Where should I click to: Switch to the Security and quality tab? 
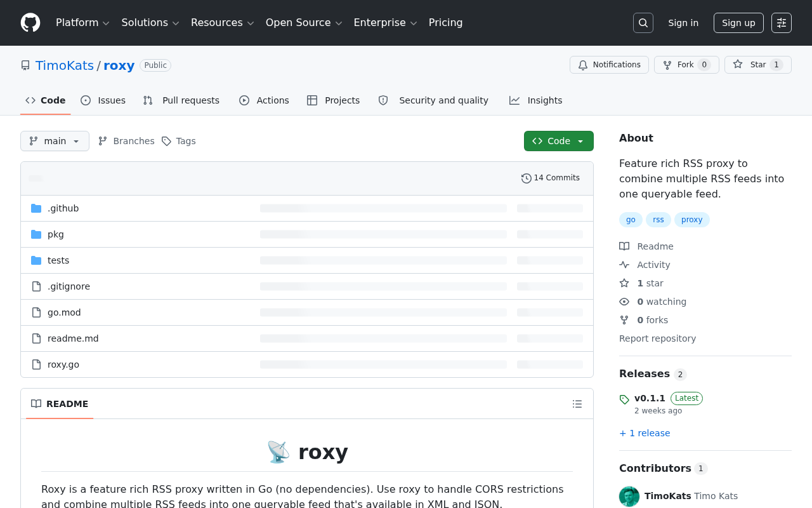tap(433, 100)
